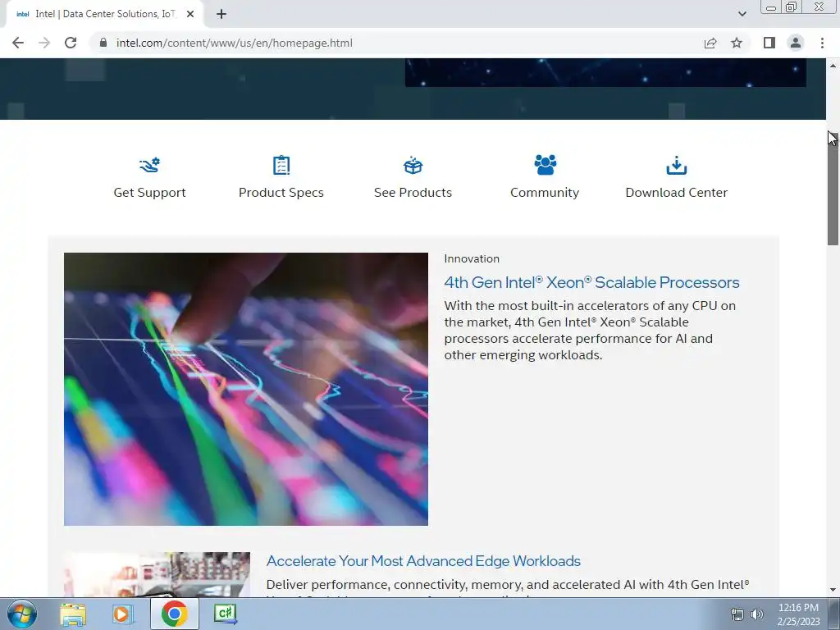This screenshot has height=630, width=840.
Task: Open a new tab with plus button
Action: point(221,15)
